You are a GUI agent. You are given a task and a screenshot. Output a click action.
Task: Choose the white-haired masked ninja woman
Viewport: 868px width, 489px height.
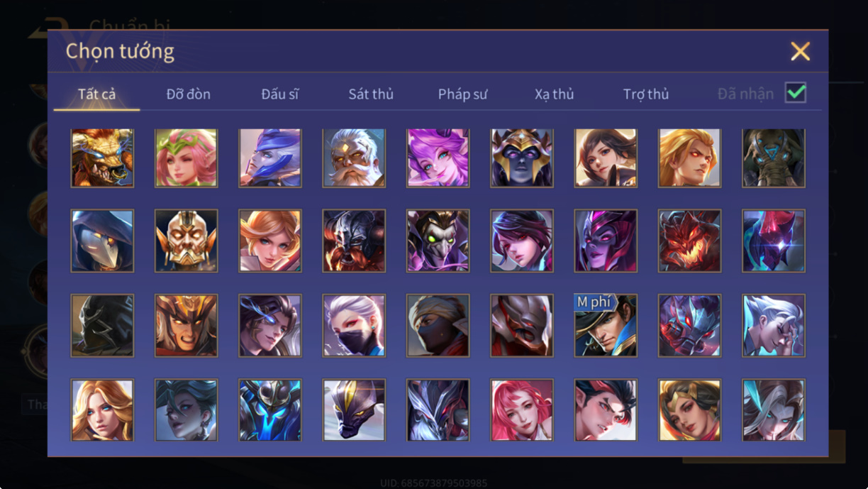354,325
